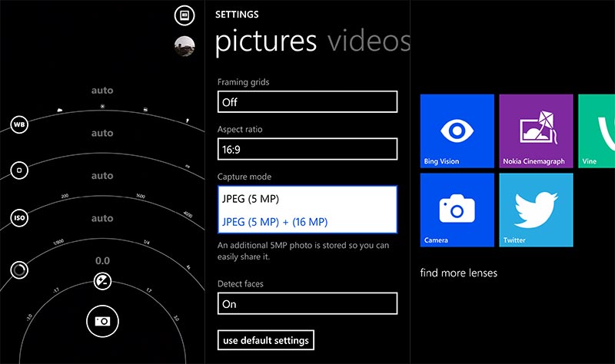This screenshot has width=615, height=364.
Task: Switch to the videos settings tab
Action: (x=367, y=41)
